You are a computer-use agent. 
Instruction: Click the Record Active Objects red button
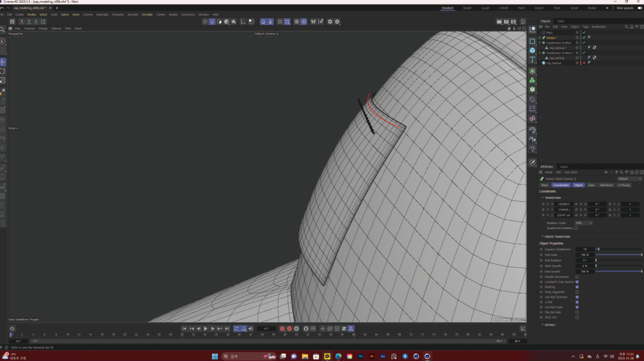pos(282,329)
